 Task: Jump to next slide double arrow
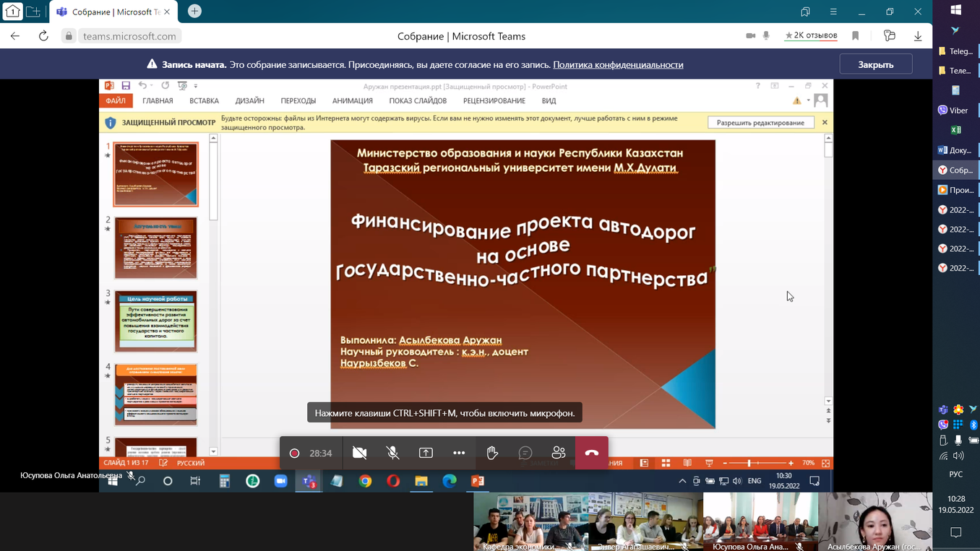[828, 420]
